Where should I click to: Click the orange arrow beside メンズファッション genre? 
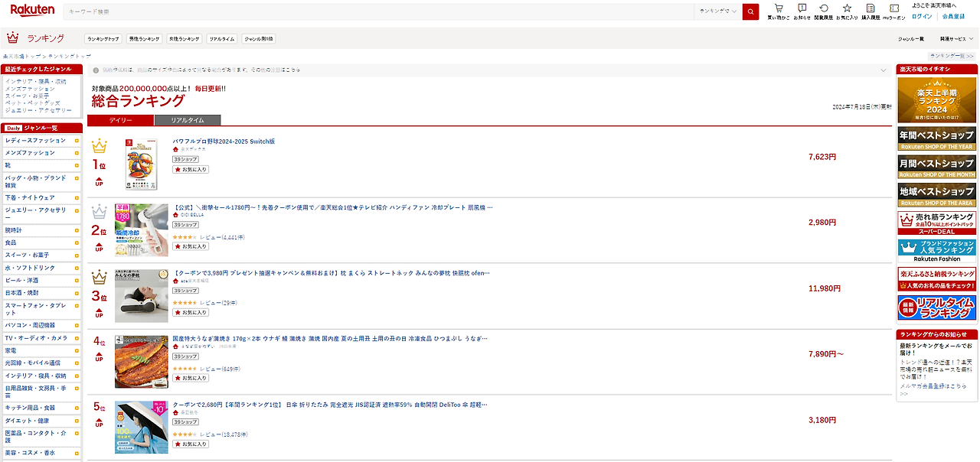[77, 153]
